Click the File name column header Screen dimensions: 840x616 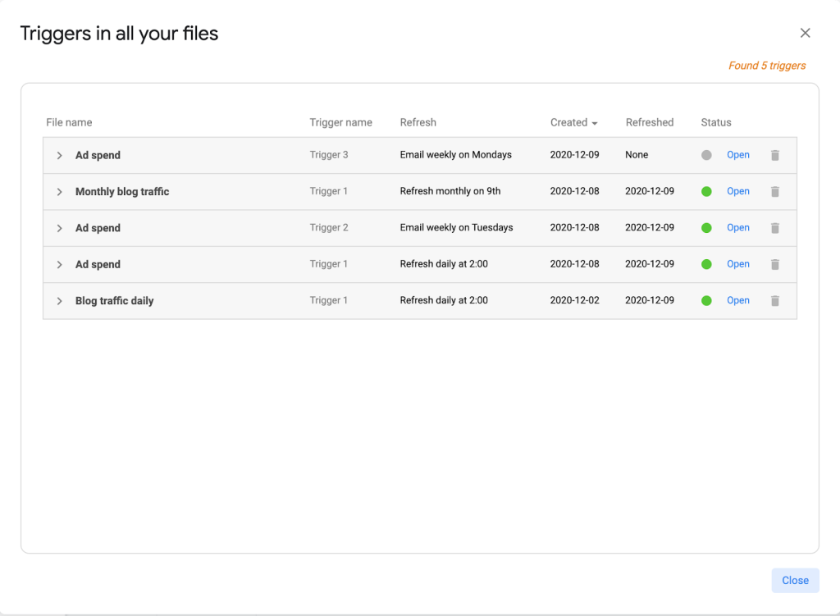pyautogui.click(x=69, y=122)
